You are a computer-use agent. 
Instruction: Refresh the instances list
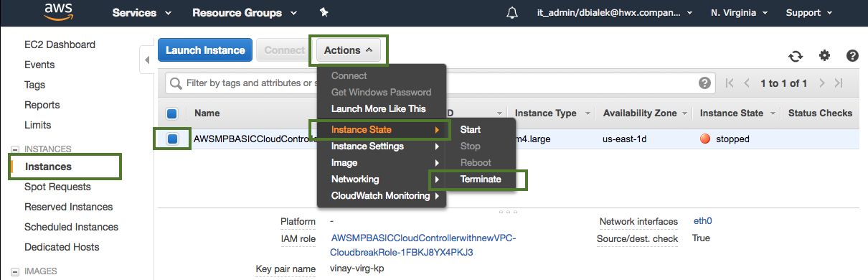click(795, 56)
